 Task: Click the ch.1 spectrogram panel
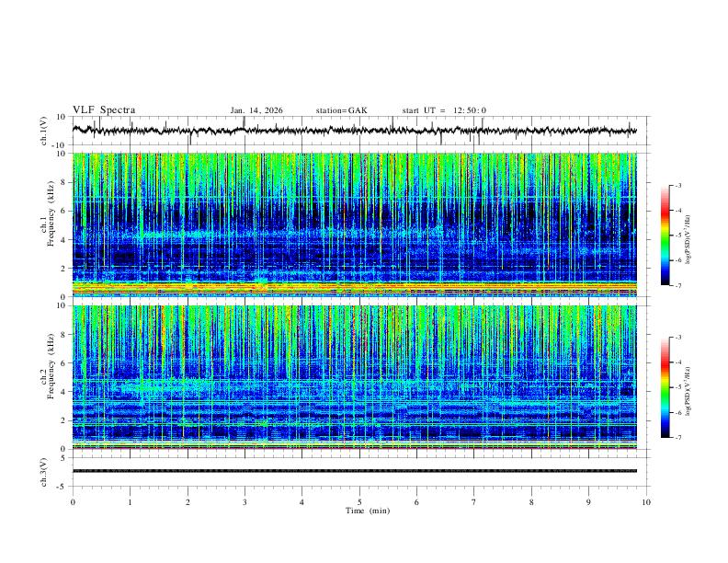click(354, 224)
